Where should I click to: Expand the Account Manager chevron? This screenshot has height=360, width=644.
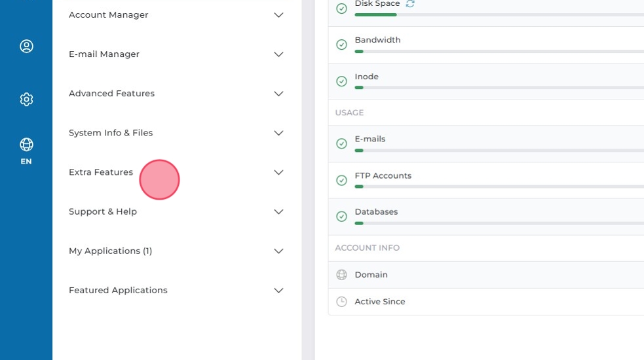pos(278,15)
